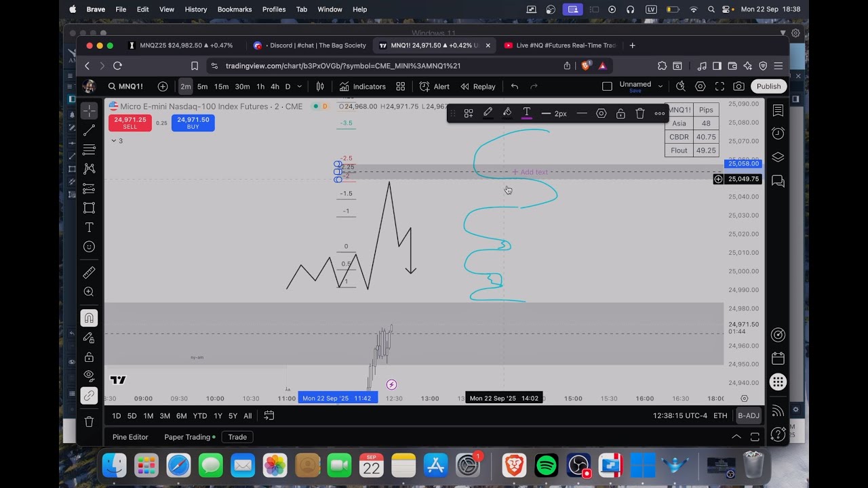
Task: Enter fullscreen chart mode
Action: [x=719, y=87]
